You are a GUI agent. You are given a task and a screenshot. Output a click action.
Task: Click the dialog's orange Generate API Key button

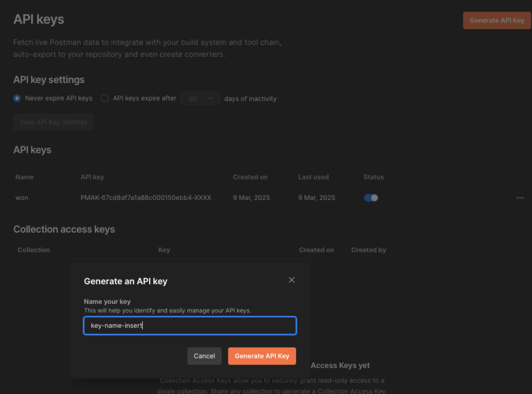[262, 356]
